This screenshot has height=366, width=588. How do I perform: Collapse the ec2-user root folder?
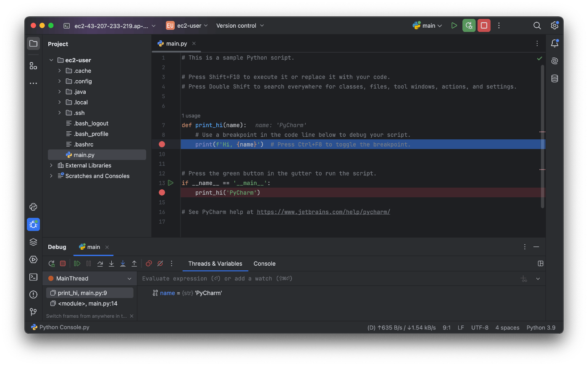coord(51,60)
